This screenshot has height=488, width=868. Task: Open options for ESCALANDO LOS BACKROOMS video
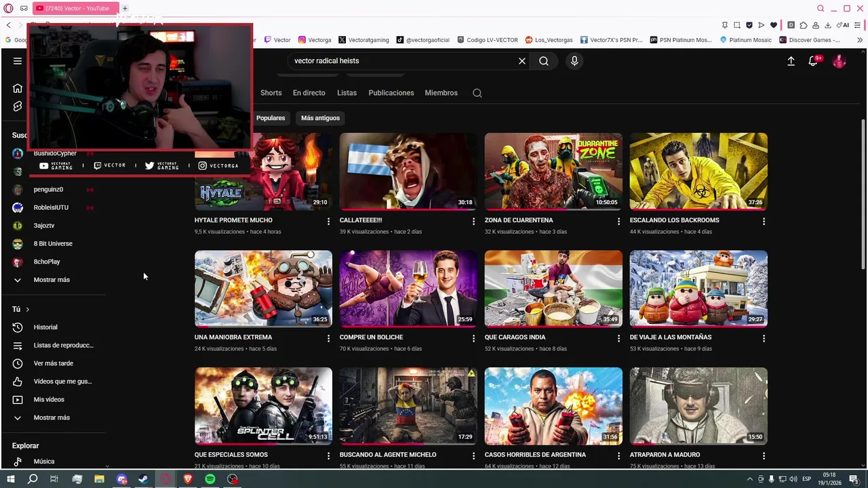click(764, 222)
